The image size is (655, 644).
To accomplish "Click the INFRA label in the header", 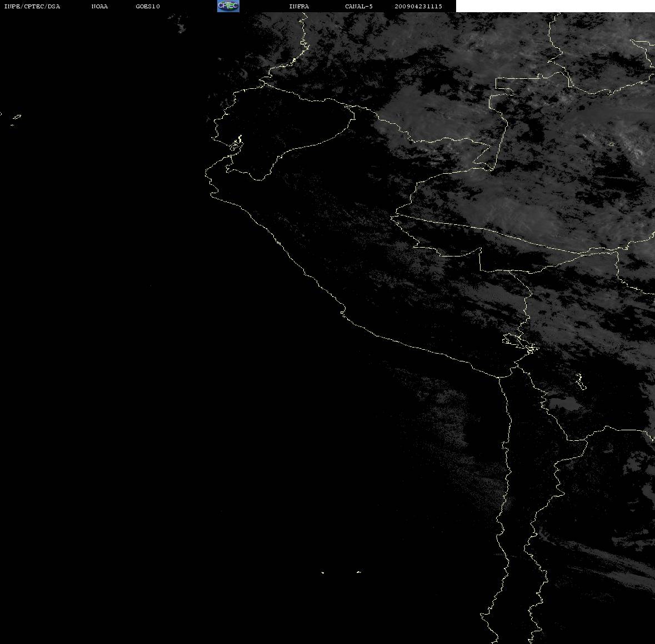I will 299,6.
